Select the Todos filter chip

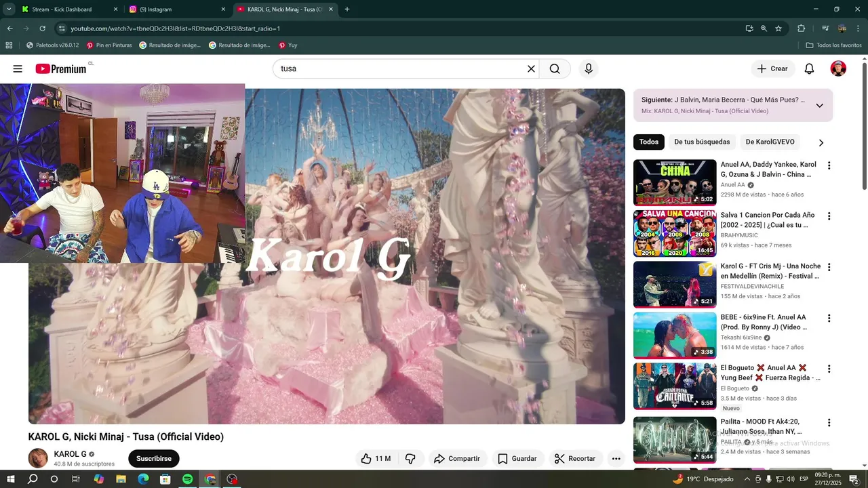[648, 142]
